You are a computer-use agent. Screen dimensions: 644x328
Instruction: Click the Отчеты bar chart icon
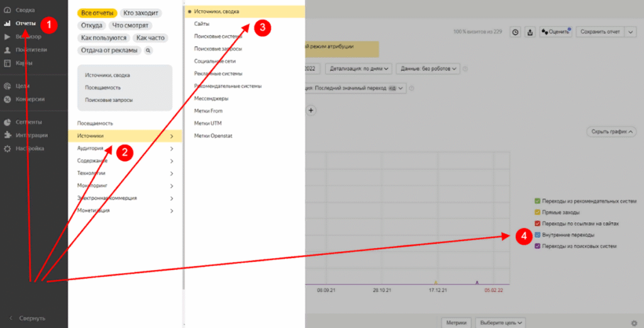(8, 23)
